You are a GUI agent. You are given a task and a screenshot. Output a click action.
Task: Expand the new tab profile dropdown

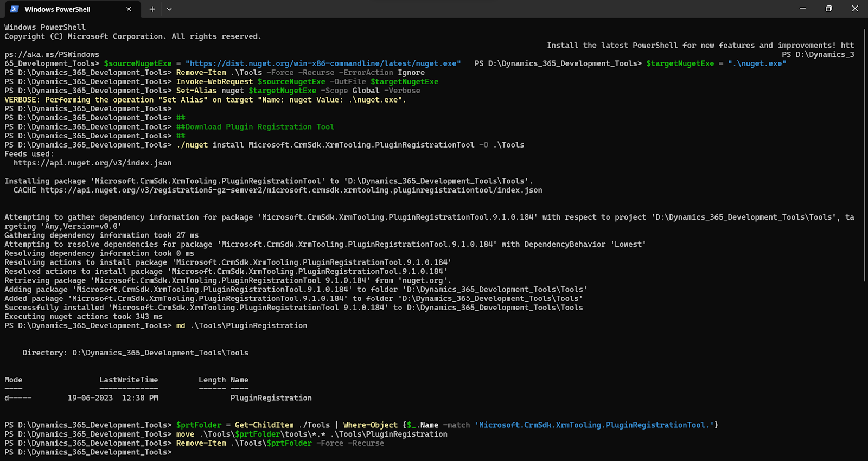click(x=169, y=9)
